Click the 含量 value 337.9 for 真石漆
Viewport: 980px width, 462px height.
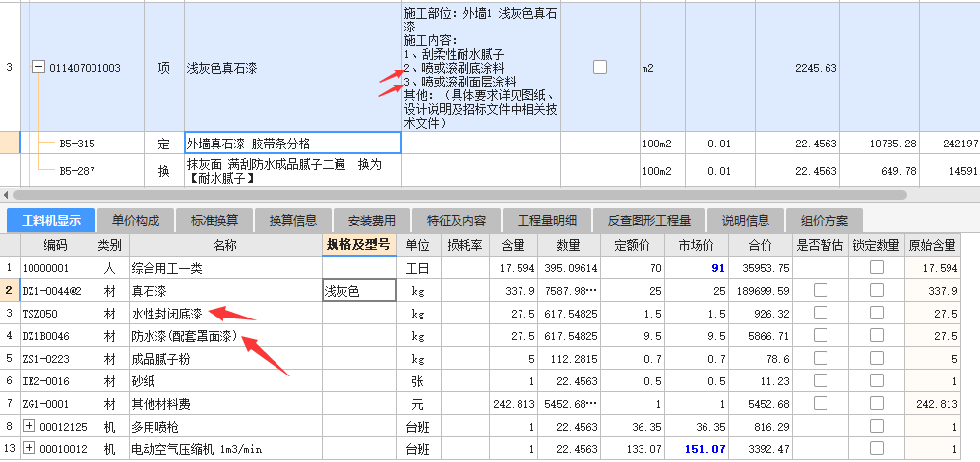pyautogui.click(x=514, y=291)
